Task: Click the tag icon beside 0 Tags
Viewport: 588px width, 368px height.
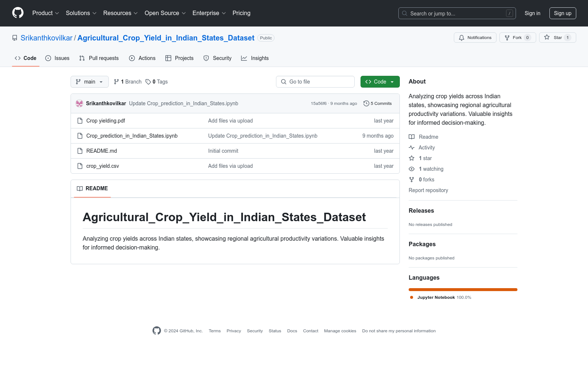Action: [x=148, y=82]
